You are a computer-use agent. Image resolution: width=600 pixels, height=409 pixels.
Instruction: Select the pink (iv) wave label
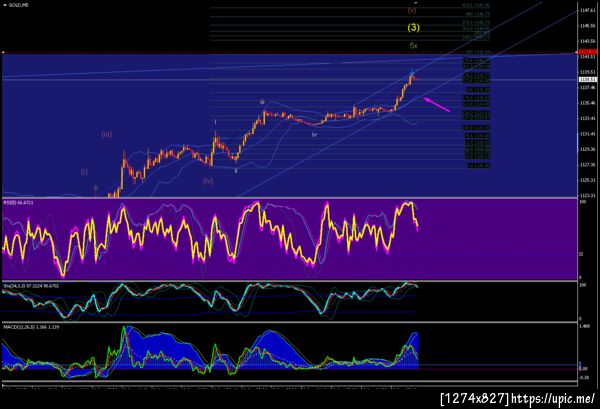point(208,181)
